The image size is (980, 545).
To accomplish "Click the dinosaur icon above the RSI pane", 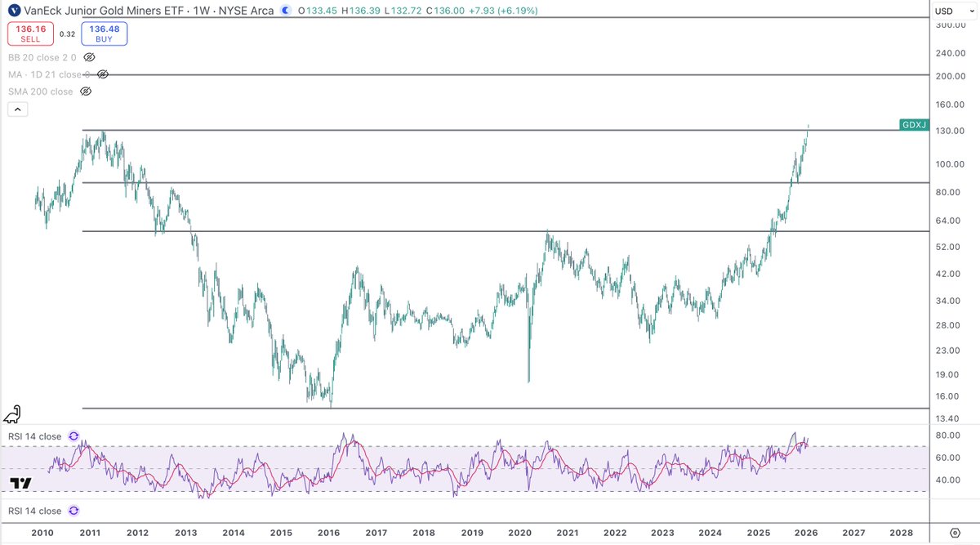I will [x=13, y=413].
